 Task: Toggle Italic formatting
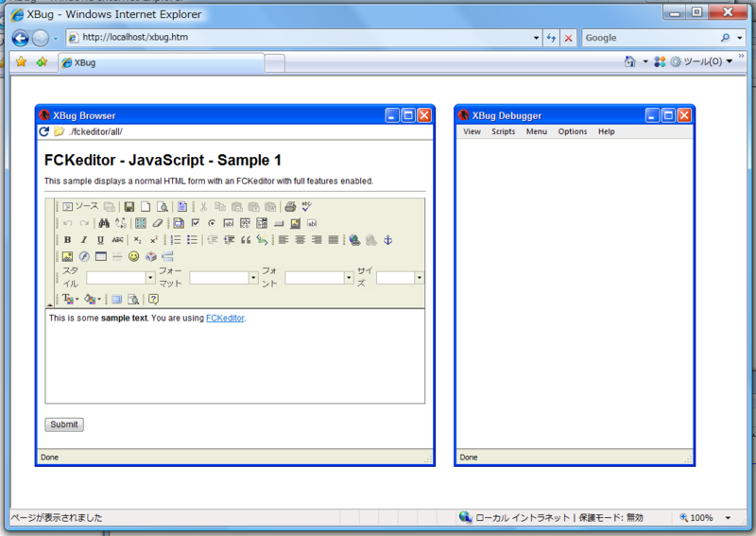(x=84, y=240)
